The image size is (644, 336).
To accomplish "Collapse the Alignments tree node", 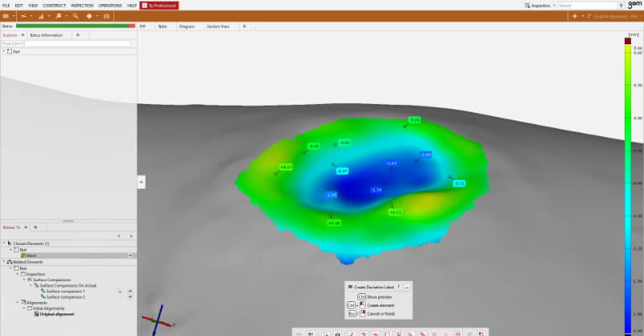I will coord(18,303).
